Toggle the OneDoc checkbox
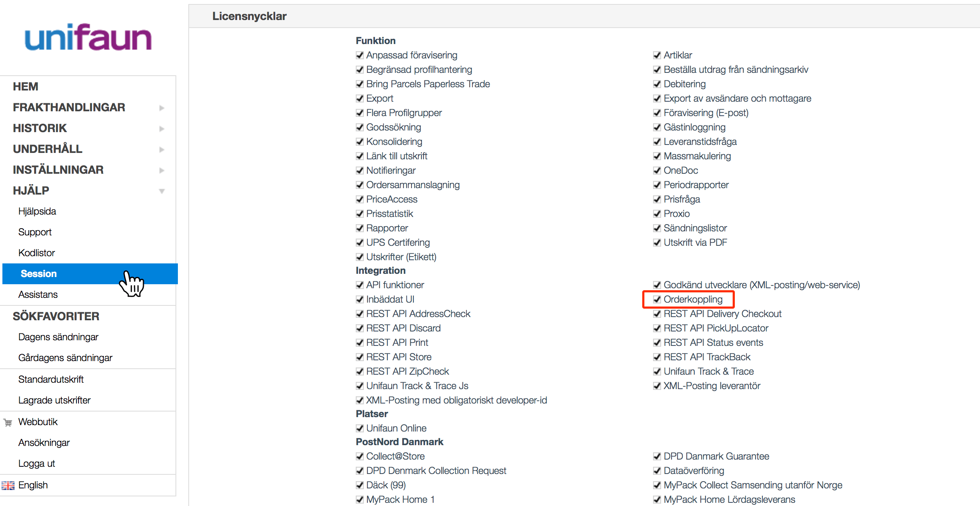980x506 pixels. pyautogui.click(x=657, y=171)
